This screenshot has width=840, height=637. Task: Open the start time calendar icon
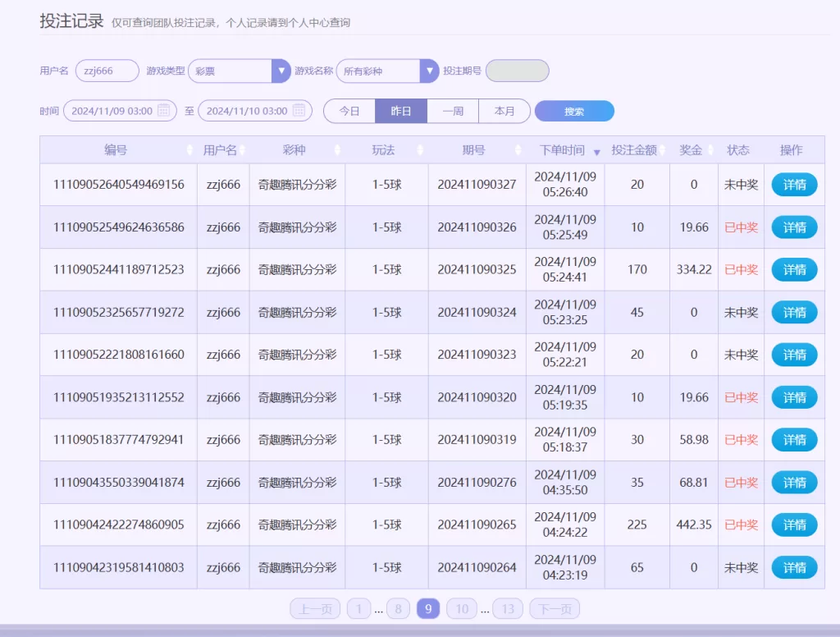coord(164,111)
